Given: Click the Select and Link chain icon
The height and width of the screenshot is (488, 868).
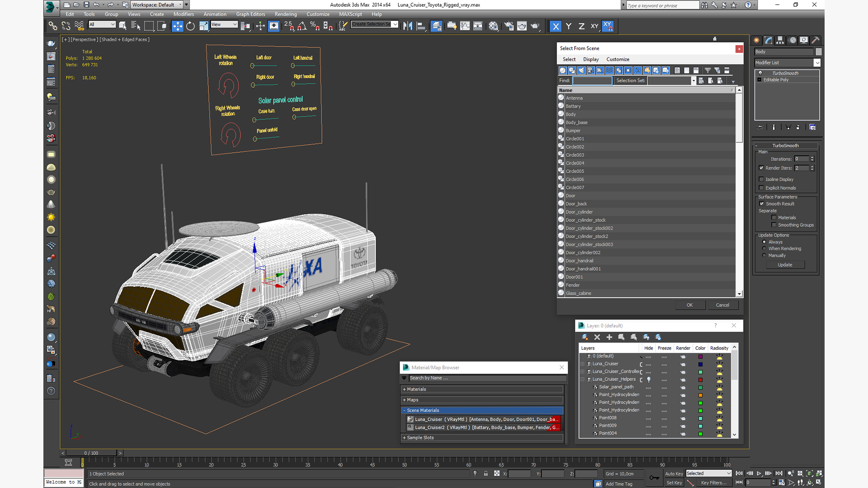Looking at the screenshot, I should (x=53, y=26).
